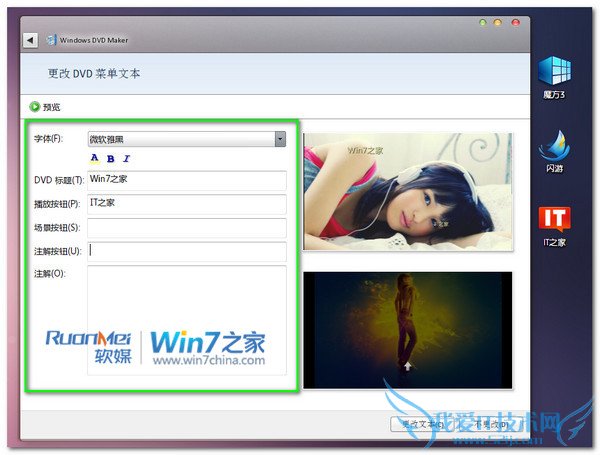This screenshot has width=600, height=455.
Task: Click the 预览 preview link
Action: (52, 107)
